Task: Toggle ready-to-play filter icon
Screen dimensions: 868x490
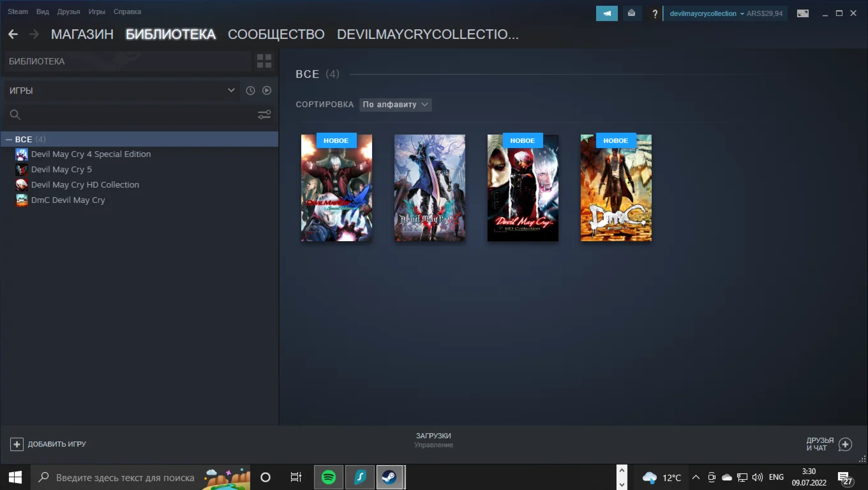Action: [267, 91]
